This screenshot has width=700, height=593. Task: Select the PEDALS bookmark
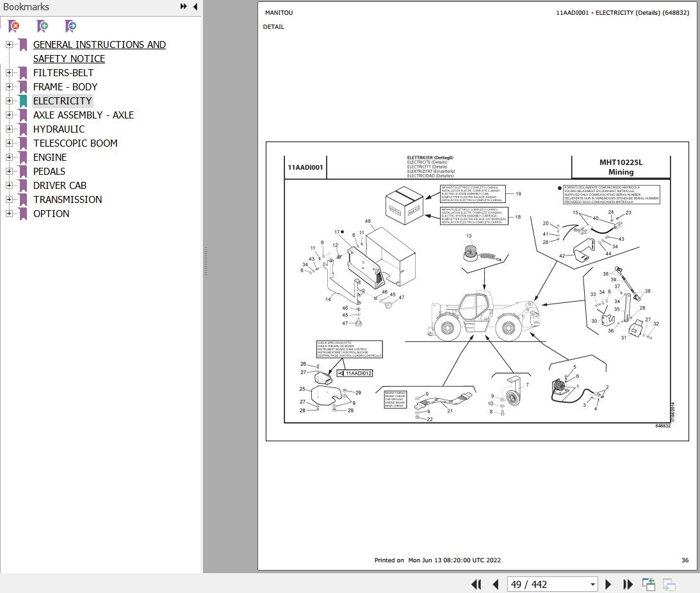tap(49, 171)
